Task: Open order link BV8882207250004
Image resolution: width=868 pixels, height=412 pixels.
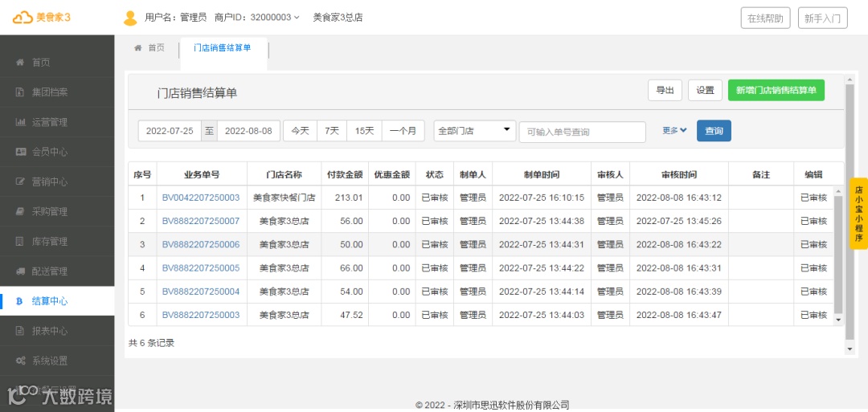Action: coord(201,292)
